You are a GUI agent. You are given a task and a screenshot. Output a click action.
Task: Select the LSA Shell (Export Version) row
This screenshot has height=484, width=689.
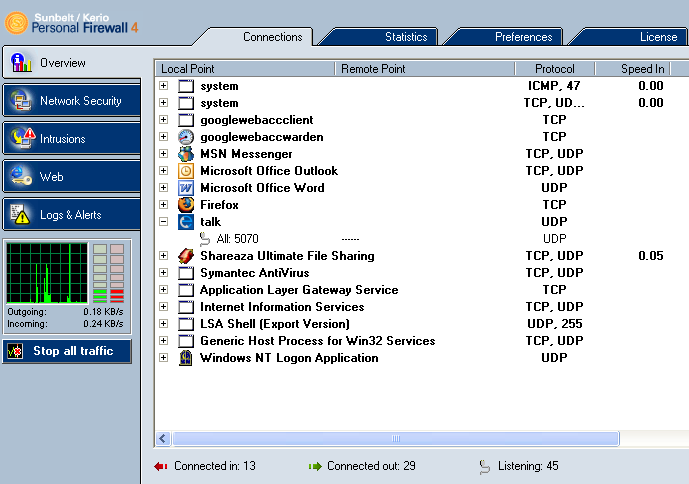422,324
